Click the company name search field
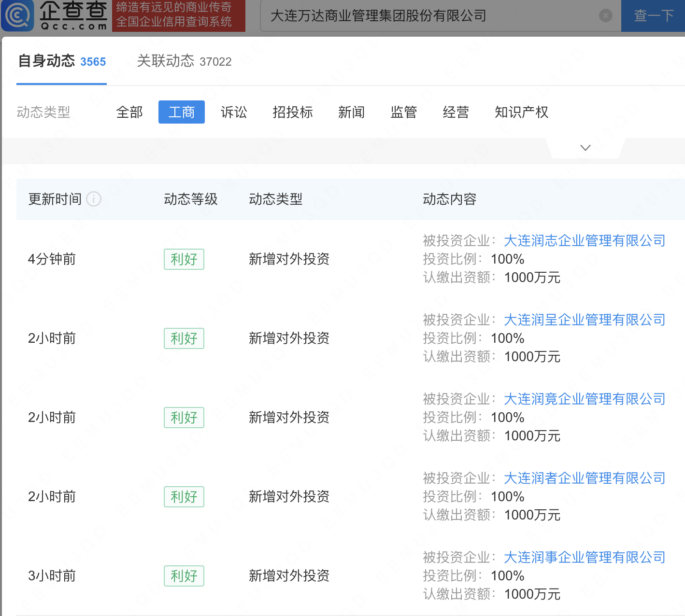Viewport: 685px width, 616px height. pyautogui.click(x=430, y=16)
